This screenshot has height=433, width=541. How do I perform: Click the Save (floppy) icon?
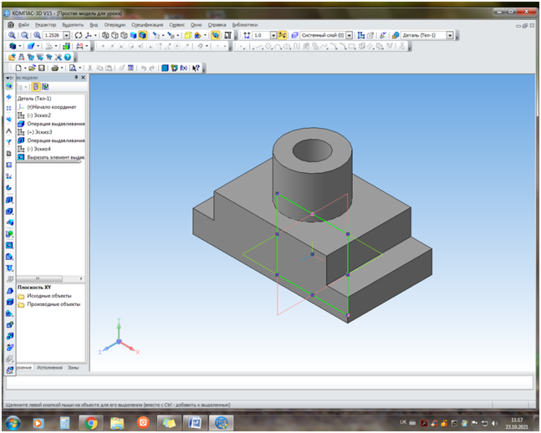[41, 68]
